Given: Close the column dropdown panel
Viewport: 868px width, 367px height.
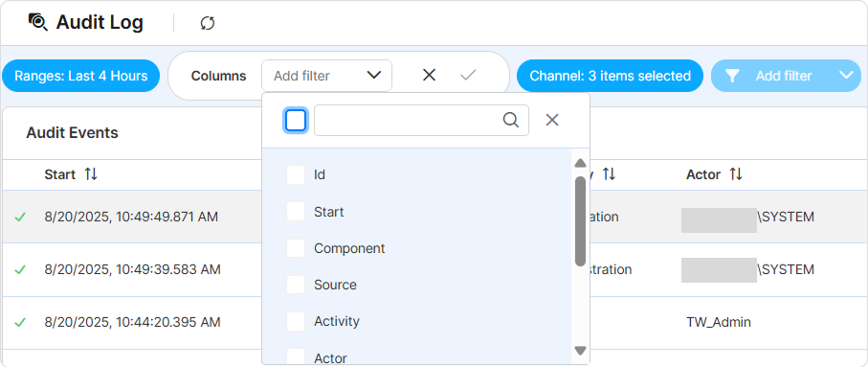Looking at the screenshot, I should 552,120.
